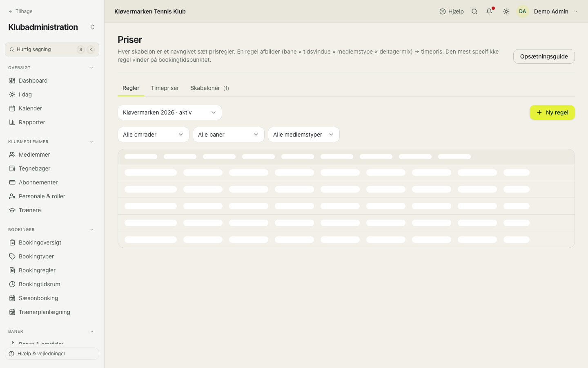
Task: Open Trænere in sidebar
Action: pos(52,210)
